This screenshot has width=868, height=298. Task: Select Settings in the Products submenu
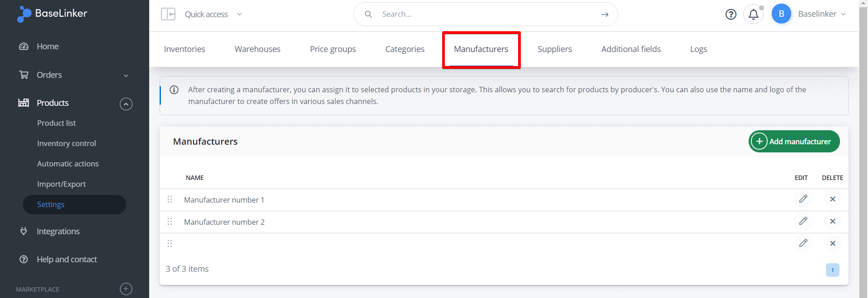pos(75,204)
